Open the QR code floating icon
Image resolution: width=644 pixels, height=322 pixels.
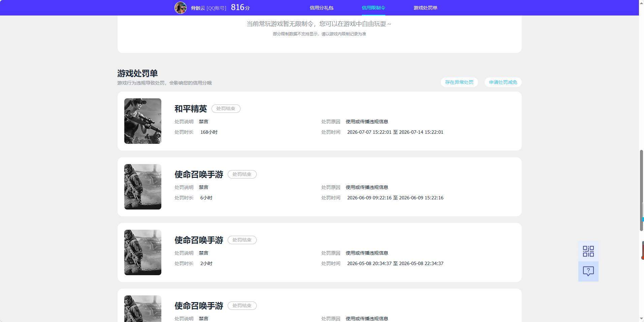[x=588, y=251]
